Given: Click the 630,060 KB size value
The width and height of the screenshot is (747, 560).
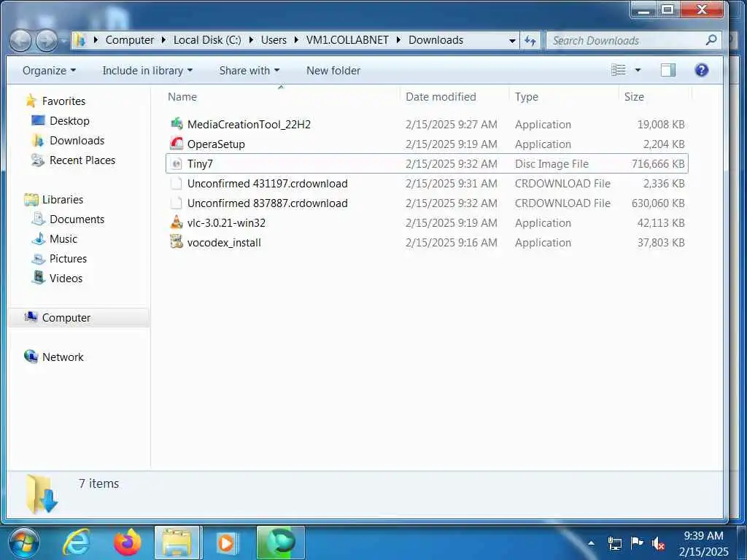Looking at the screenshot, I should [x=658, y=203].
